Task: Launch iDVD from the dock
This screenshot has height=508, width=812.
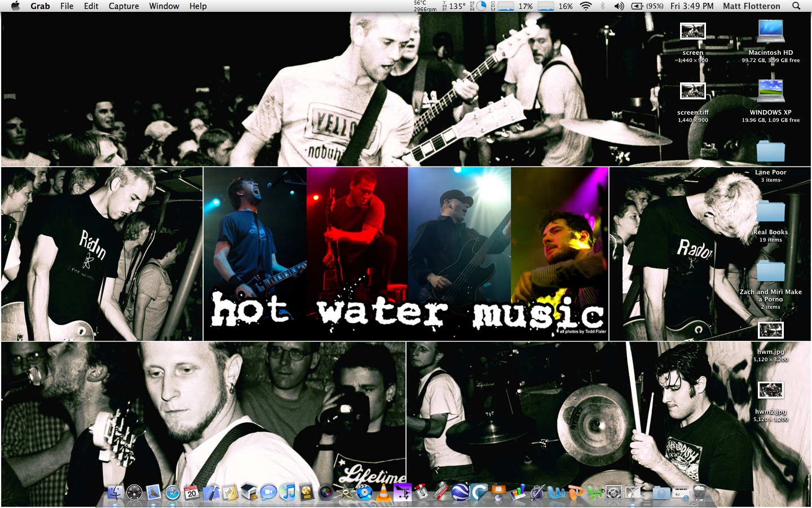Action: [364, 493]
